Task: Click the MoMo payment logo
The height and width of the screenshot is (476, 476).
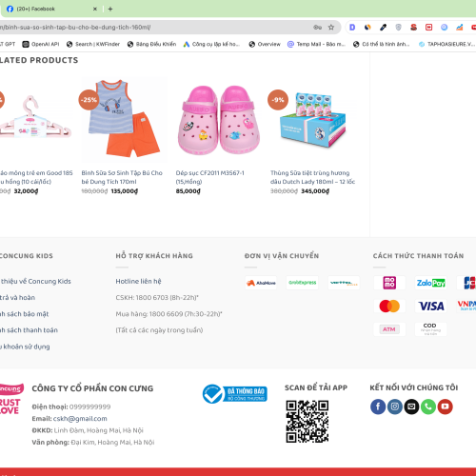Action: [389, 283]
